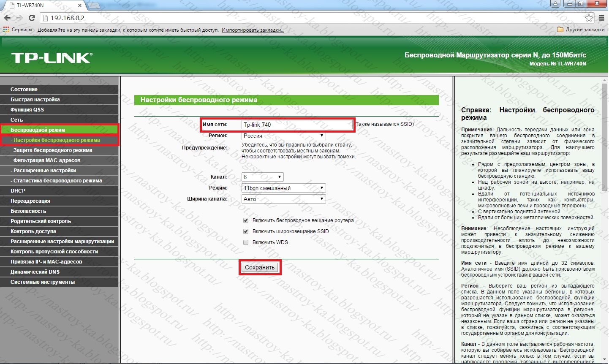609x364 pixels.
Task: Click the Предупреждение label text
Action: pos(205,148)
